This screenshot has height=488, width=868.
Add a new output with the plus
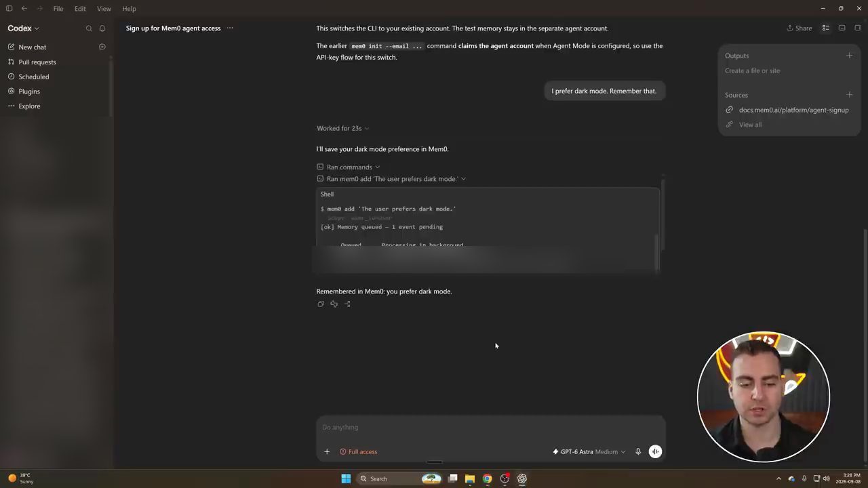click(x=849, y=56)
